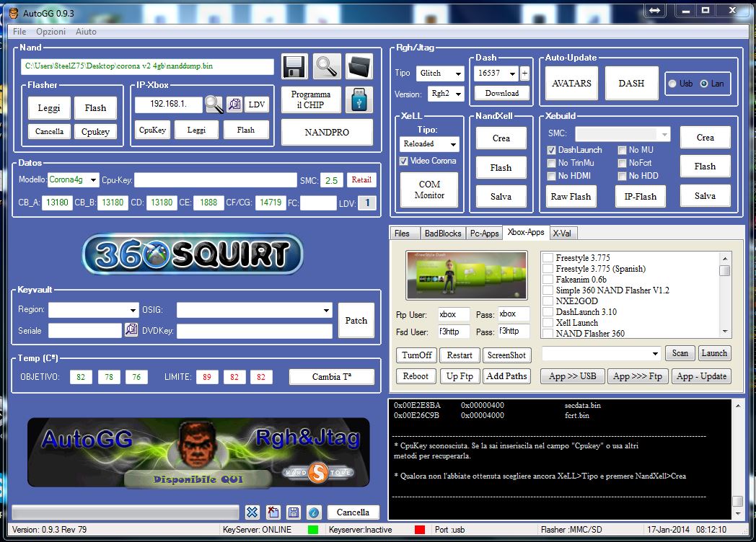The width and height of the screenshot is (756, 542).
Task: Click the floppy disk save icon in Nand
Action: pyautogui.click(x=294, y=67)
